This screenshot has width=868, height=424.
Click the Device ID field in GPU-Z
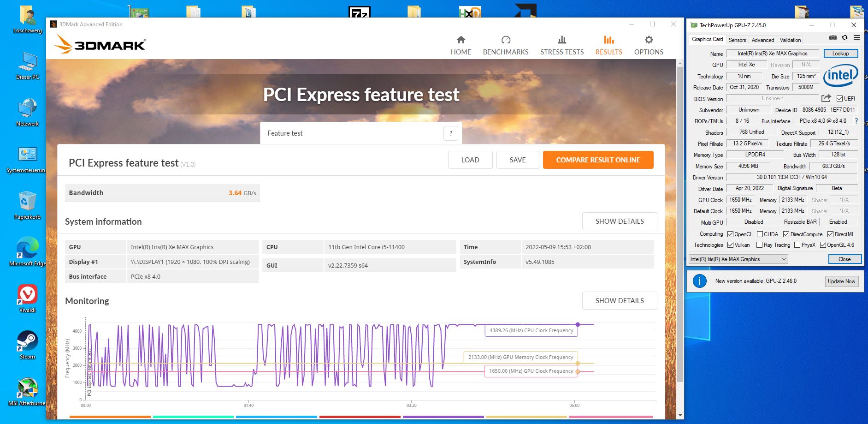tap(828, 110)
